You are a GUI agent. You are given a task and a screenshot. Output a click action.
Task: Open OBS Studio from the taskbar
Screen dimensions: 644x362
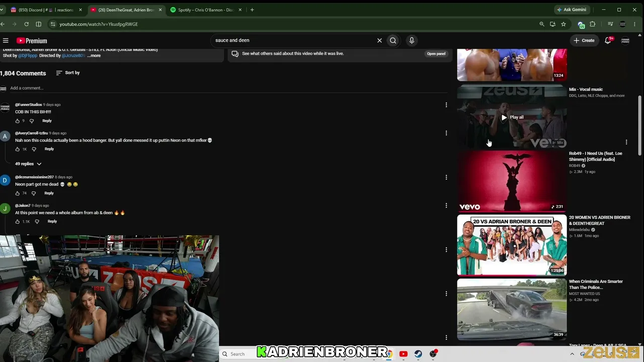(433, 354)
